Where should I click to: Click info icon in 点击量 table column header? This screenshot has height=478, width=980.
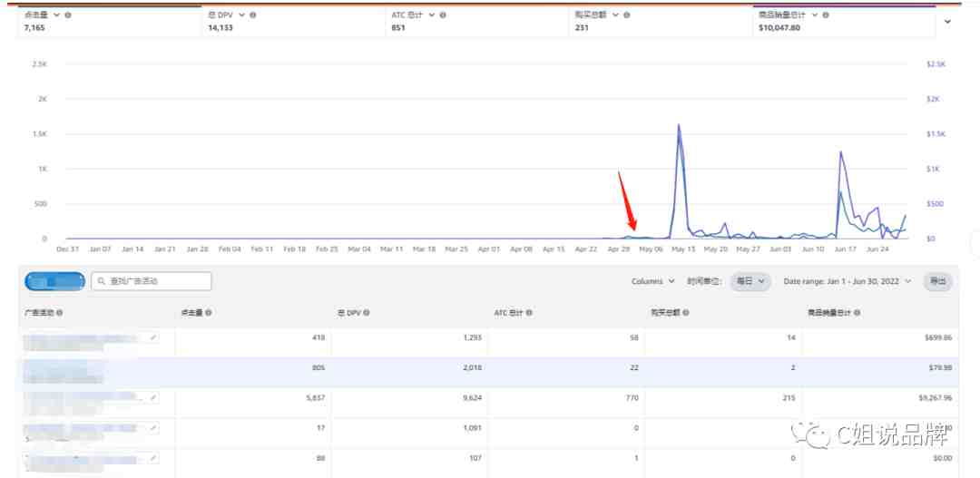(x=208, y=312)
